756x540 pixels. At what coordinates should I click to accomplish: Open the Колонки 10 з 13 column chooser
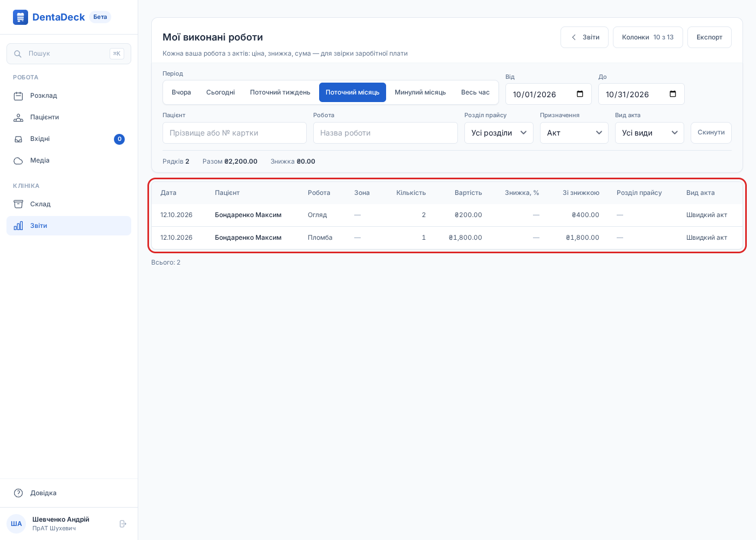tap(648, 37)
